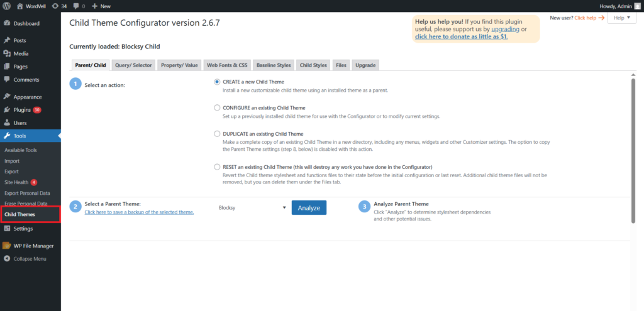Viewport: 644px width, 311px height.
Task: Click the WordPress logo icon
Action: (x=6, y=6)
